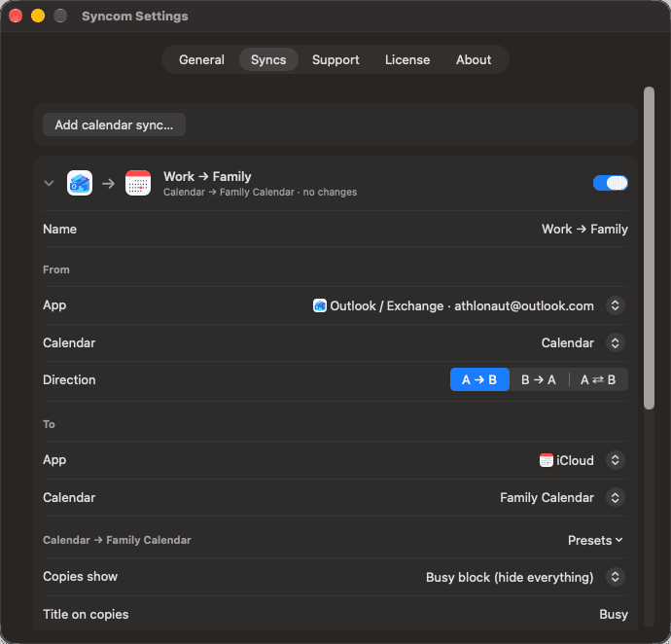This screenshot has height=644, width=671.
Task: Toggle the Work → Family sync switch
Action: [611, 183]
